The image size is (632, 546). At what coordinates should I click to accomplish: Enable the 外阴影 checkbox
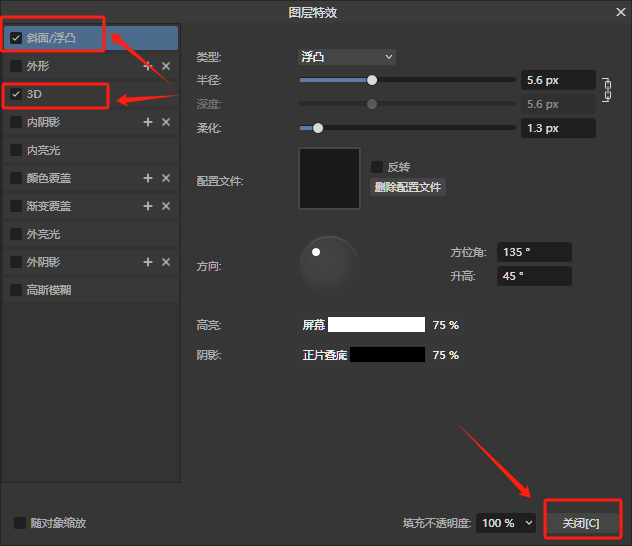point(16,262)
